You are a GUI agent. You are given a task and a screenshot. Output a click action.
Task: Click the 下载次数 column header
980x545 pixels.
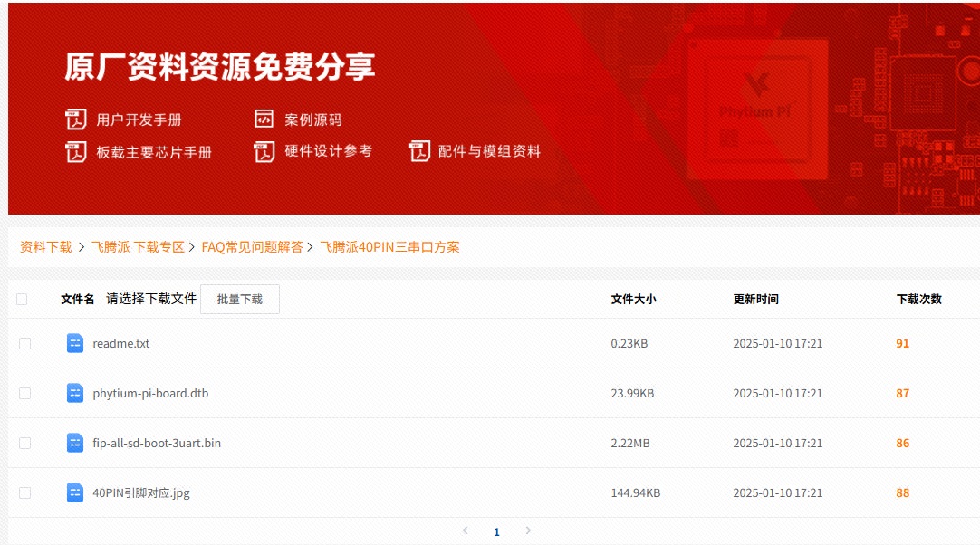[x=919, y=300]
